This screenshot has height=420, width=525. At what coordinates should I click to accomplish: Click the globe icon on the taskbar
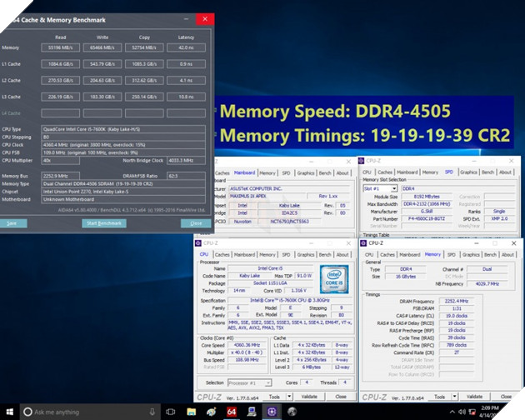(x=292, y=412)
